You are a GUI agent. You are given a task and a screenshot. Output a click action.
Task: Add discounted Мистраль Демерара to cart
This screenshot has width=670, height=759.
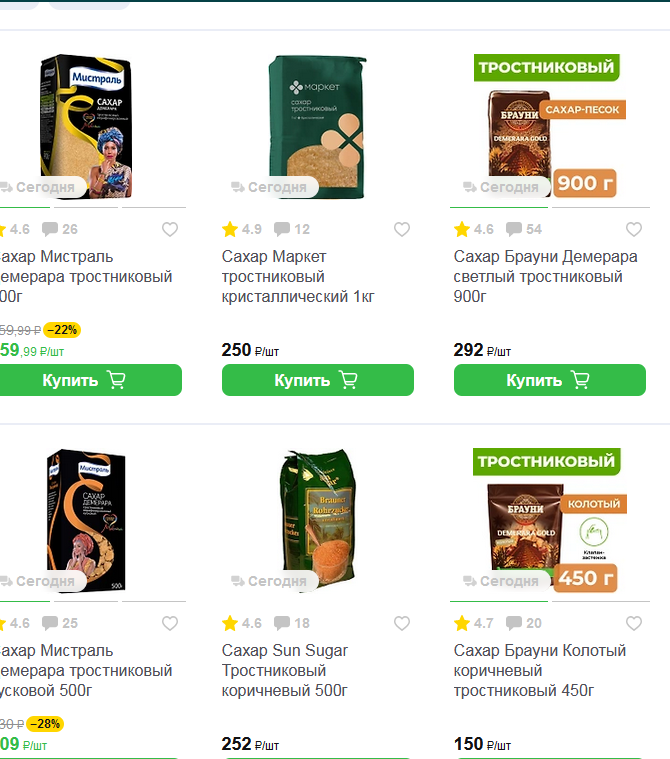point(90,380)
